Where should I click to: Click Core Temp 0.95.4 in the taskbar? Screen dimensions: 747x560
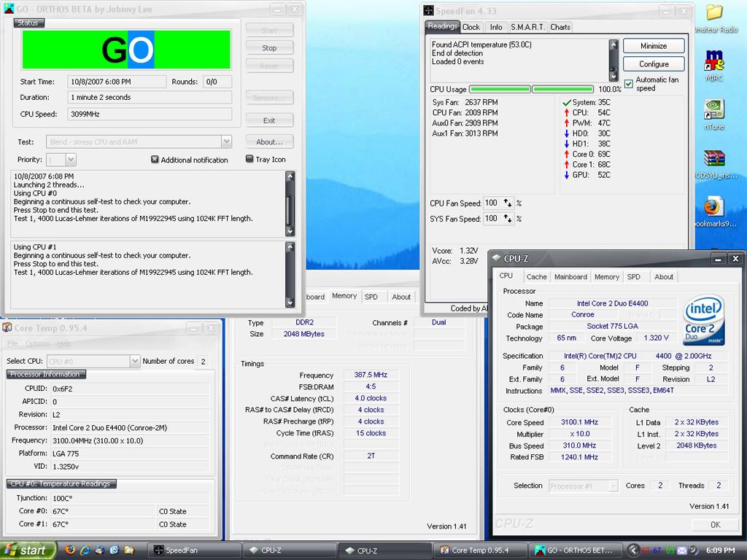[480, 551]
